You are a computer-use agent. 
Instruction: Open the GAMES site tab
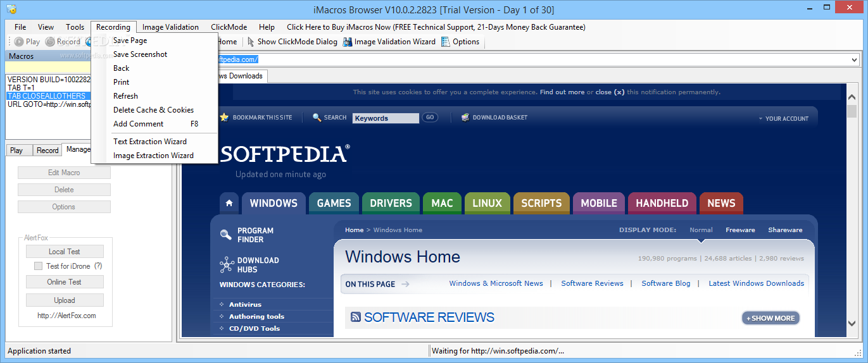(x=334, y=203)
